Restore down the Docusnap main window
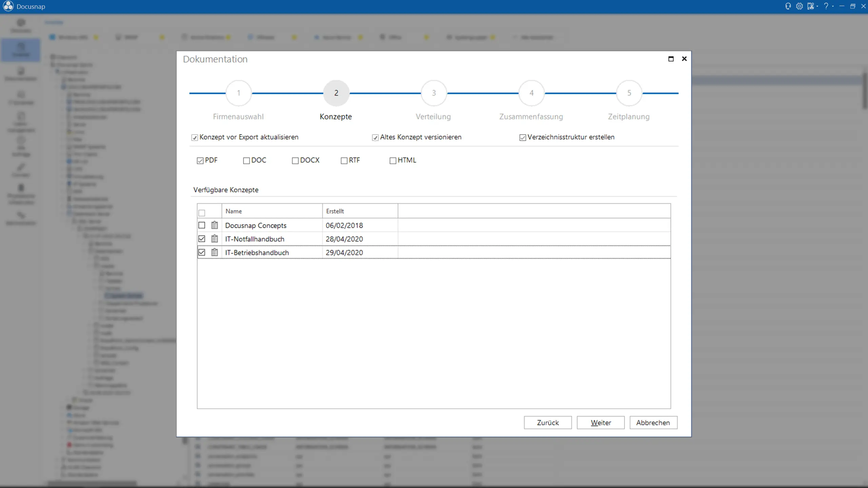This screenshot has width=868, height=488. click(x=852, y=6)
